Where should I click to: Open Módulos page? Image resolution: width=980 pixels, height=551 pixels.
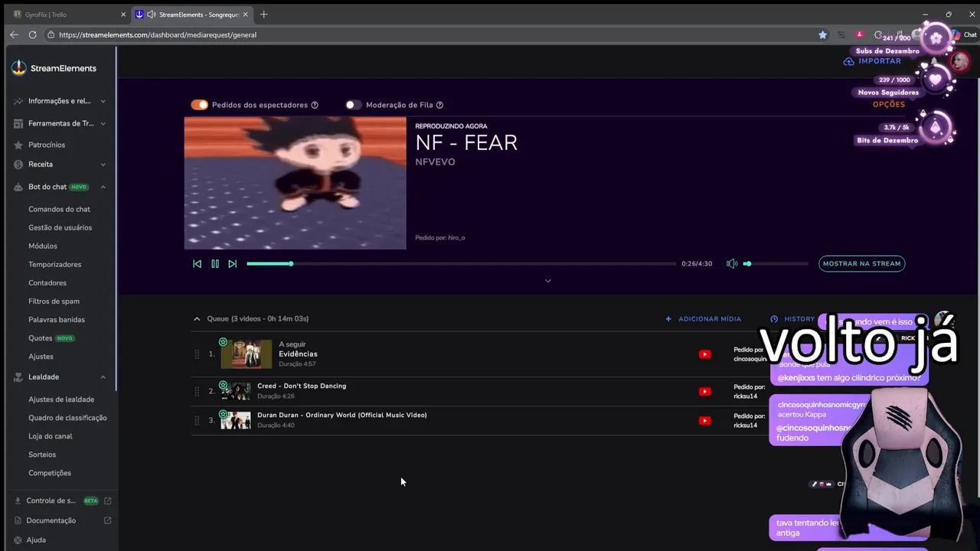coord(43,246)
